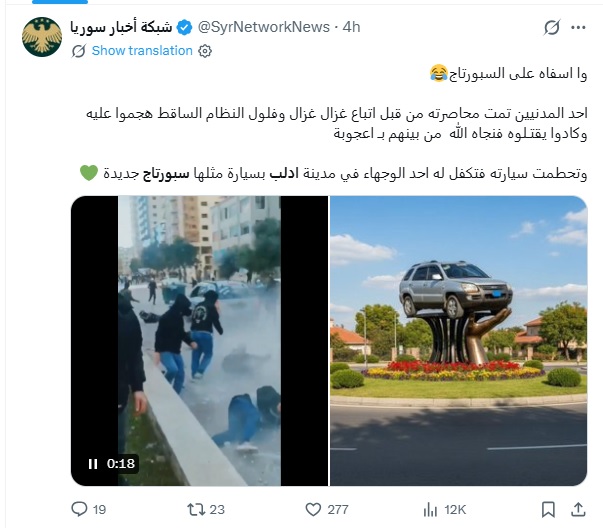Bookmark this post
This screenshot has height=528, width=603.
pos(548,510)
